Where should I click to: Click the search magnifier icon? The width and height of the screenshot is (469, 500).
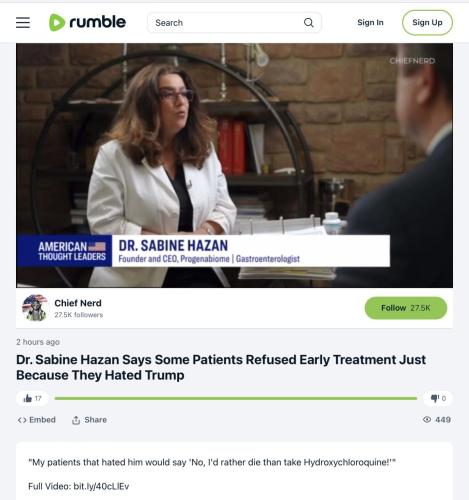(309, 23)
